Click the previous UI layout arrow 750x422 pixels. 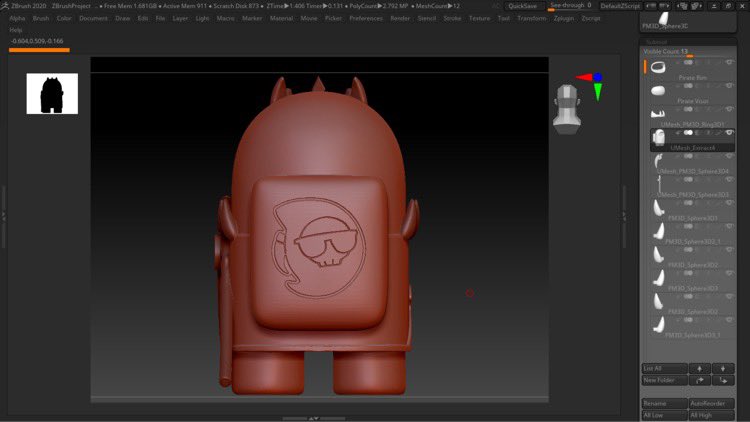click(x=651, y=6)
